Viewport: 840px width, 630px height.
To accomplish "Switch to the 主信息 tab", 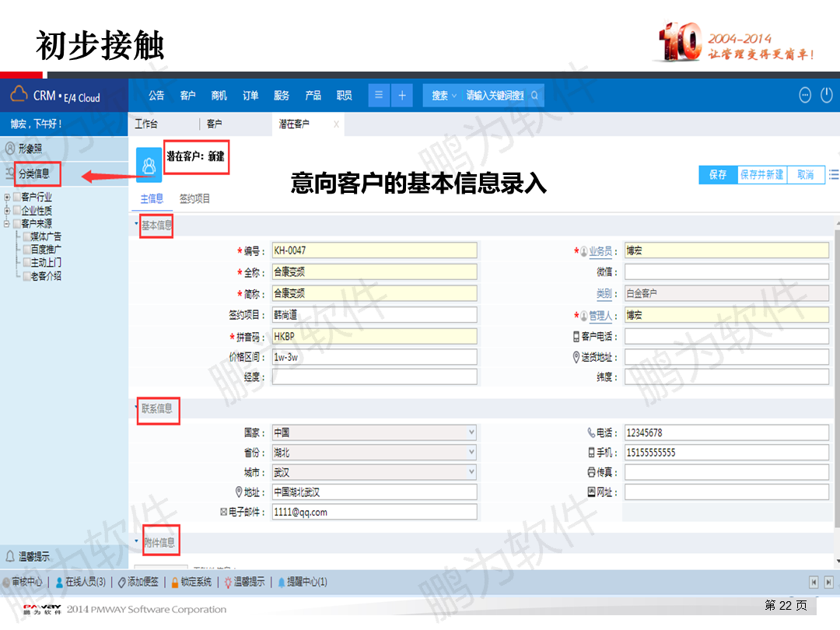I will pos(152,199).
